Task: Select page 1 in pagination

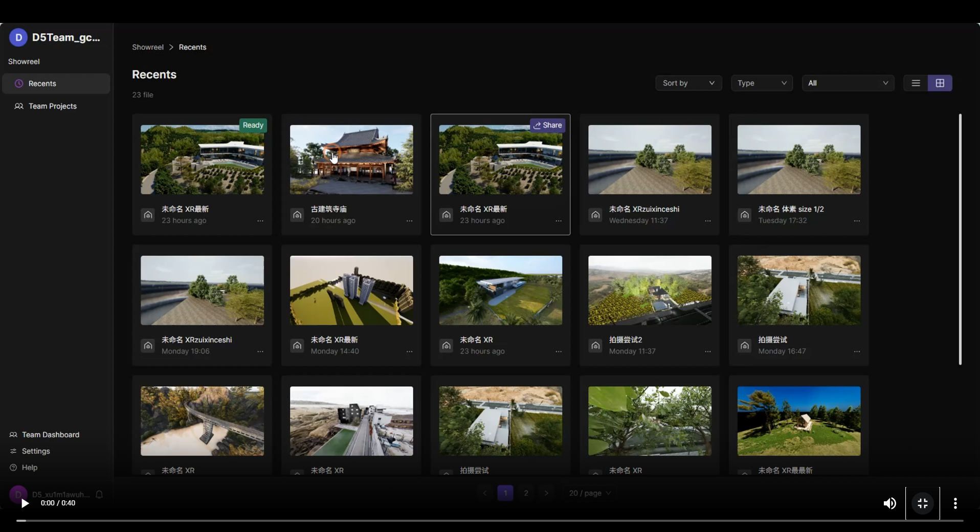Action: click(505, 493)
